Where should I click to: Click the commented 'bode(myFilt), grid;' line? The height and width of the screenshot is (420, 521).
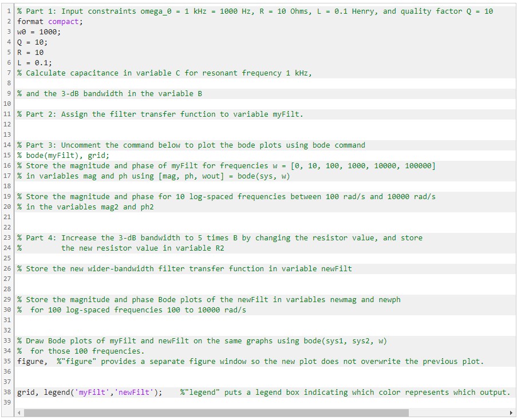tap(63, 155)
